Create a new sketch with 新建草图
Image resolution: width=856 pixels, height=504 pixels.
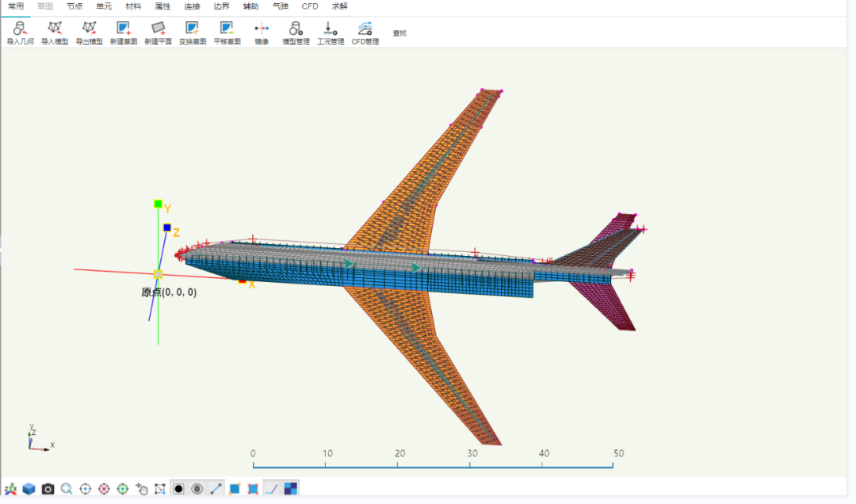124,32
